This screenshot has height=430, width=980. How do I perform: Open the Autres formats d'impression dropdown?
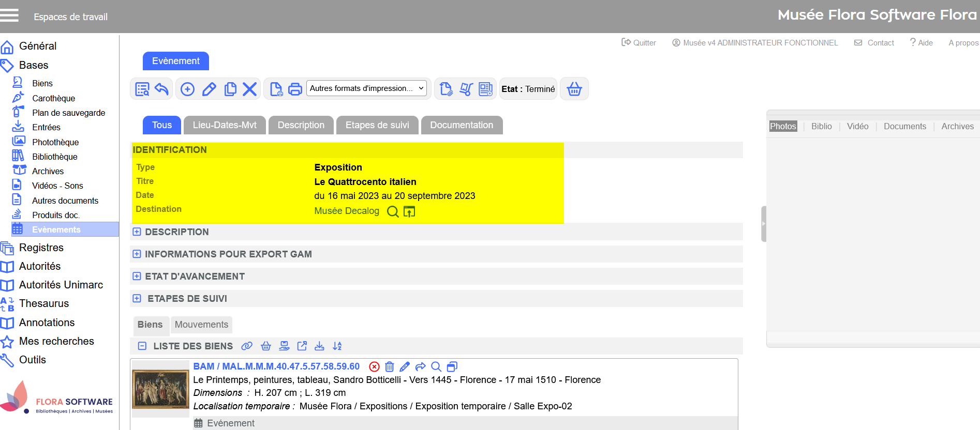coord(367,88)
